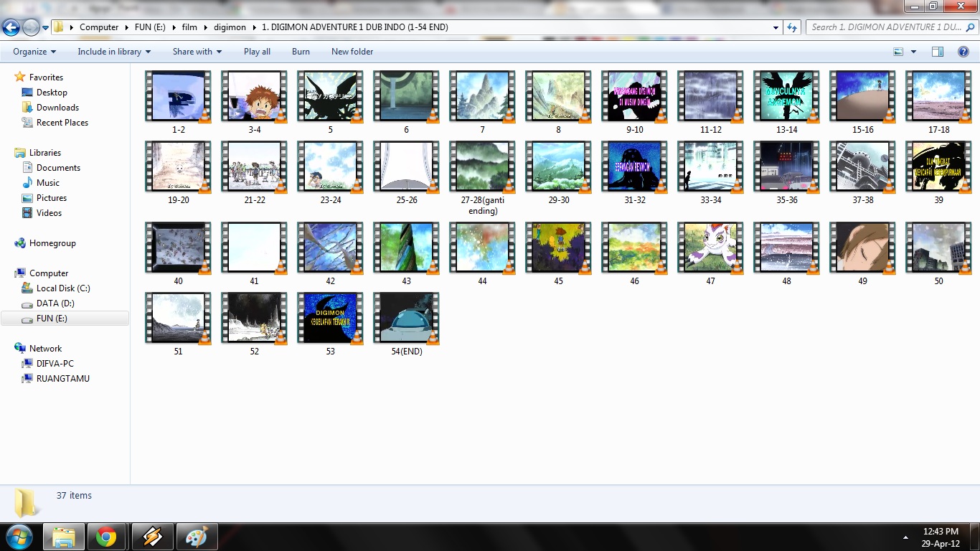Click the Computer breadcrumb in address bar
Image resolution: width=980 pixels, height=551 pixels.
pyautogui.click(x=99, y=27)
